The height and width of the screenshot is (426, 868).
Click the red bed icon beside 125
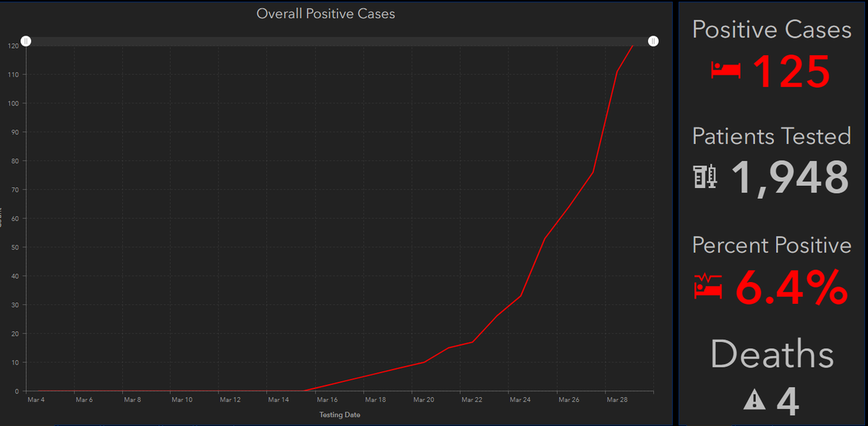726,70
